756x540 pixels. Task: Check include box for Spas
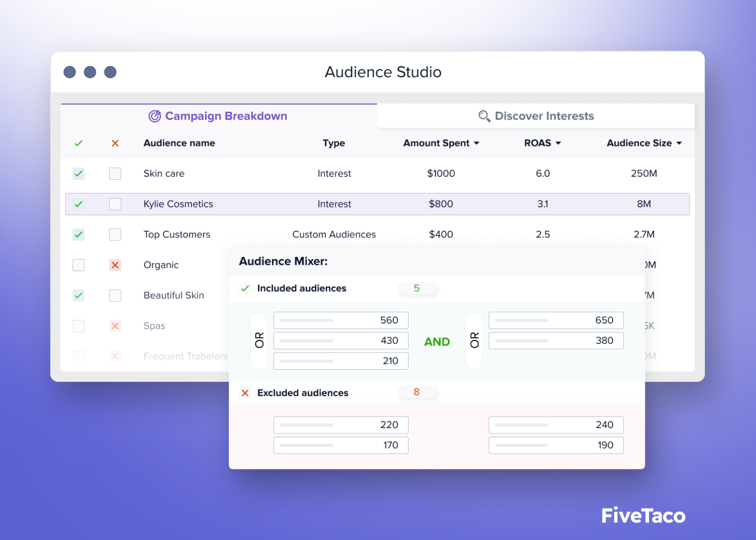(x=79, y=326)
